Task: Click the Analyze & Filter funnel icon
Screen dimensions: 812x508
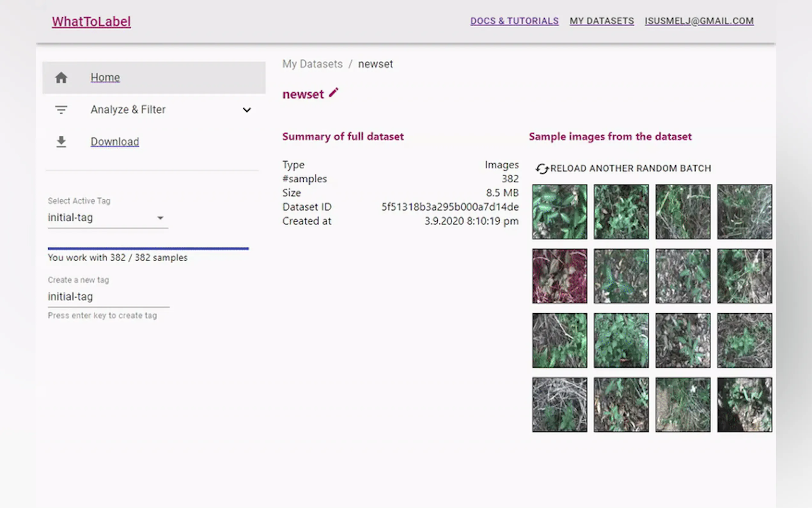Action: [x=61, y=109]
